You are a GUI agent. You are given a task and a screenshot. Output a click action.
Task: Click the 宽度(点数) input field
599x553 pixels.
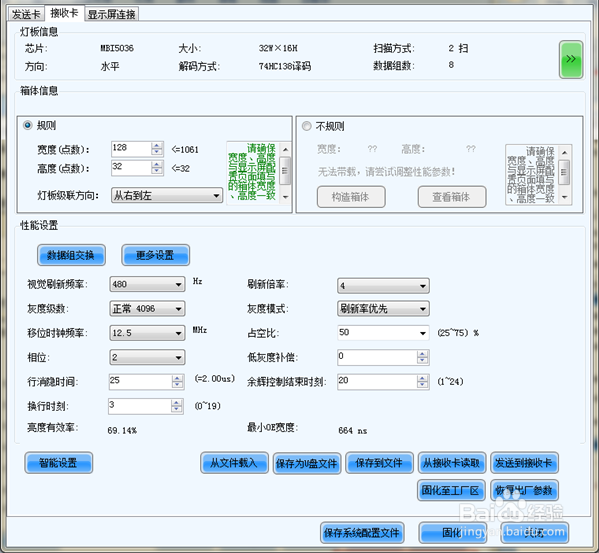pyautogui.click(x=131, y=149)
